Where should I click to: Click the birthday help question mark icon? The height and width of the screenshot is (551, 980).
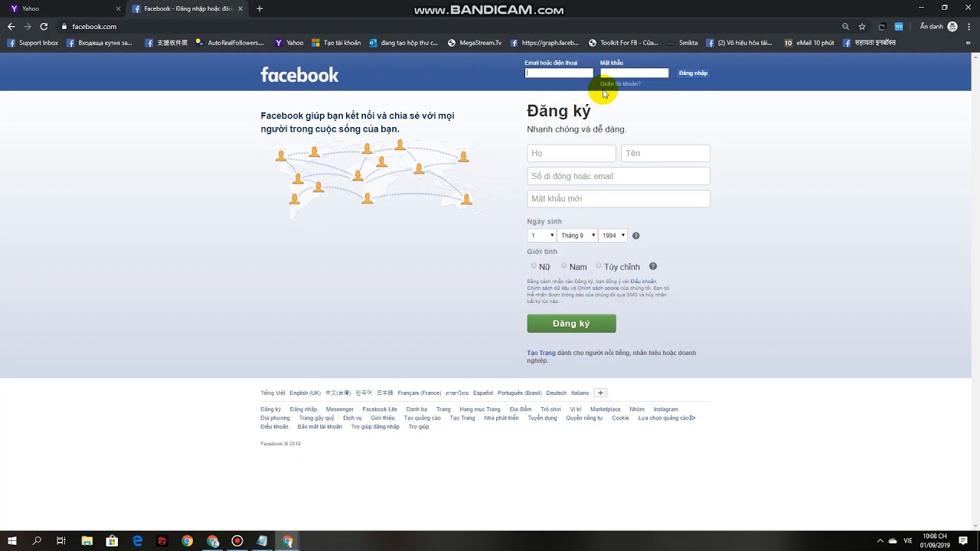click(635, 236)
